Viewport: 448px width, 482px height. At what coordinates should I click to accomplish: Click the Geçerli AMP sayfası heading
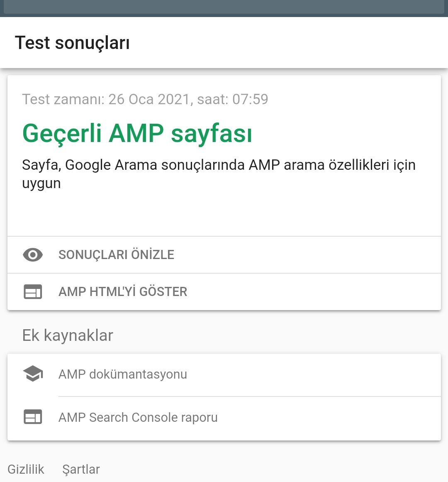click(137, 134)
